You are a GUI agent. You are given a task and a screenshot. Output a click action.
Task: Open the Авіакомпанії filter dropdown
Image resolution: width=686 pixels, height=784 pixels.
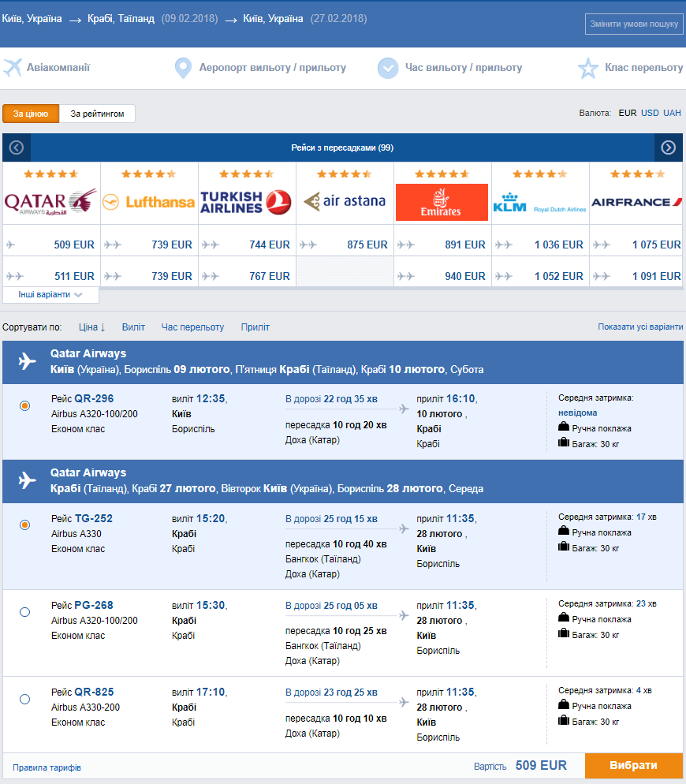[58, 68]
